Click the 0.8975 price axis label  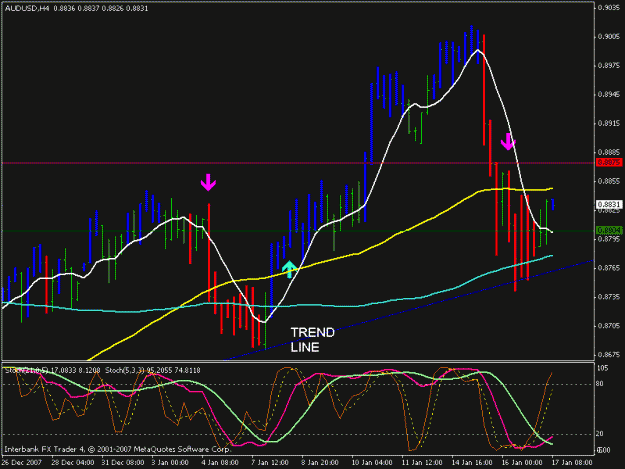coord(609,66)
